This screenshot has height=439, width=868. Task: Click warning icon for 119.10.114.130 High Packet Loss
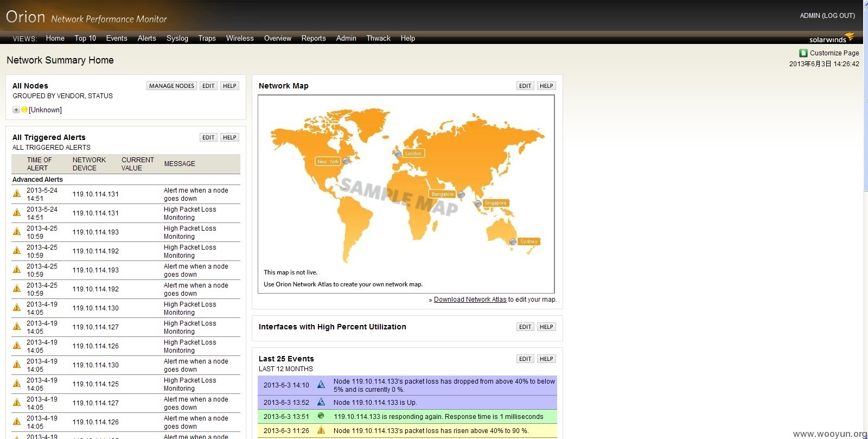point(17,308)
